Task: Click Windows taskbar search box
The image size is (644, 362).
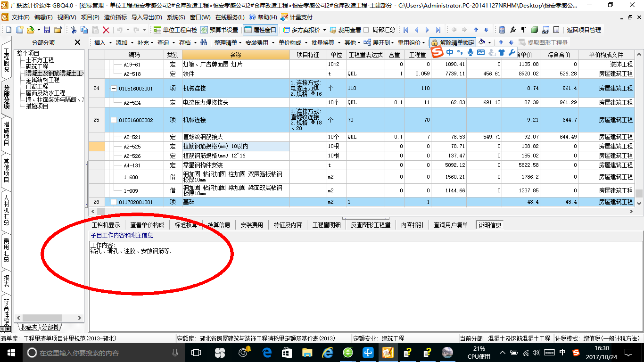Action: click(x=103, y=352)
